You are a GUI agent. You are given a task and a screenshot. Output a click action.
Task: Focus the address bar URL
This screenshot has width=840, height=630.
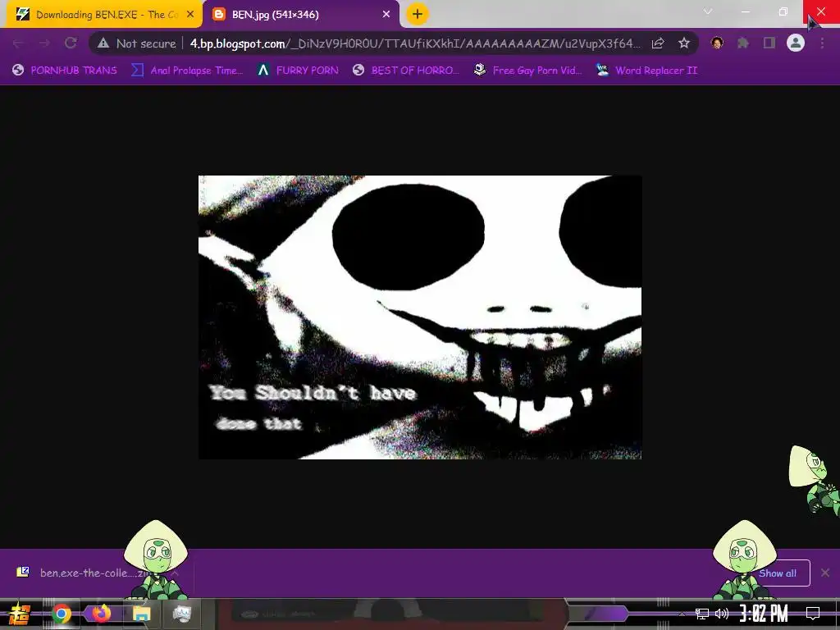coord(415,43)
